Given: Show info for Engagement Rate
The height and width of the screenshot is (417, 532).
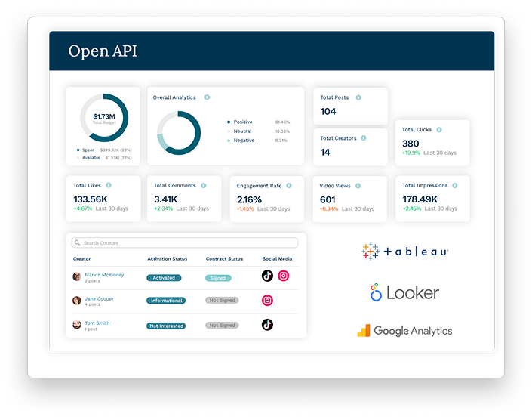Looking at the screenshot, I should (289, 185).
